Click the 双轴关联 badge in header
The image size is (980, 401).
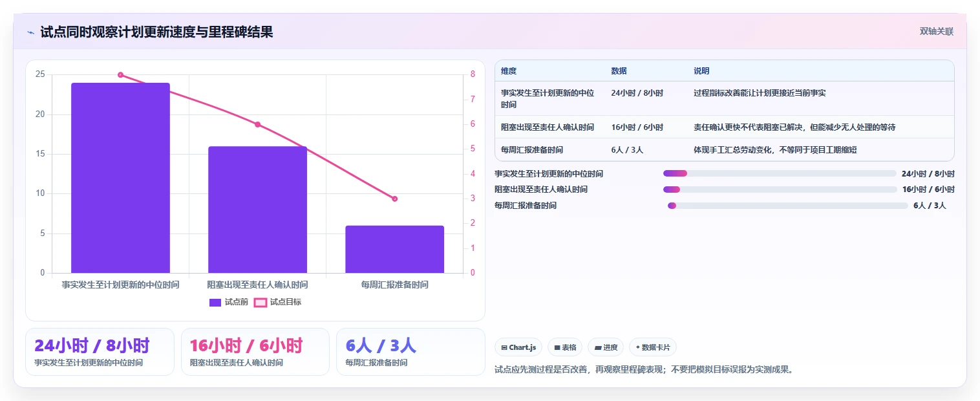(937, 31)
